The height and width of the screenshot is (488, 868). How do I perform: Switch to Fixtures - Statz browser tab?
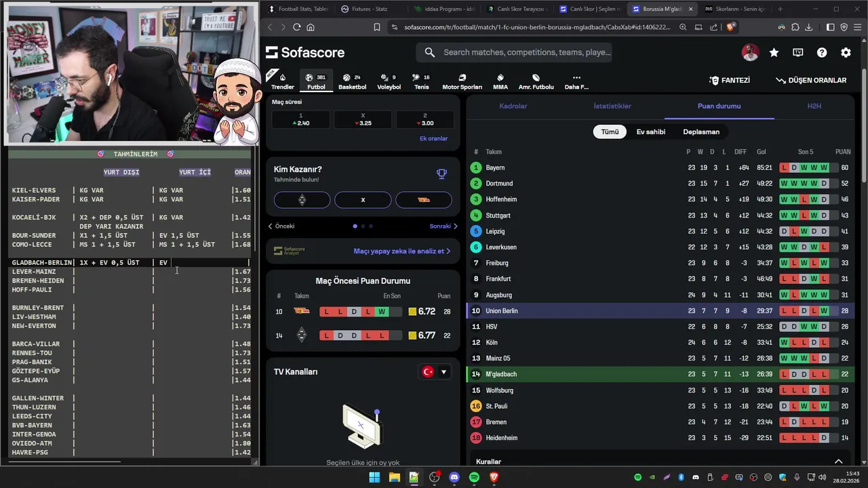pyautogui.click(x=372, y=9)
